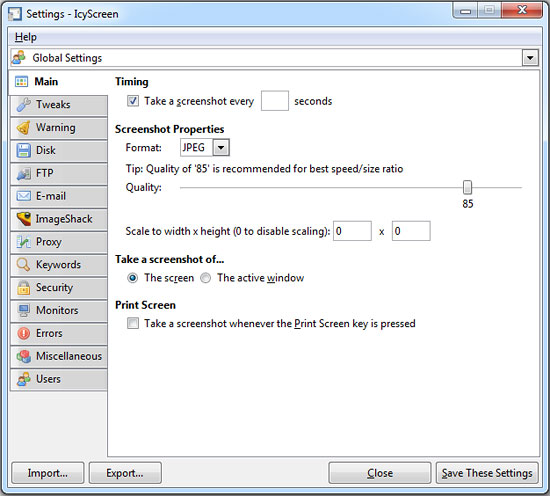Click the Errors red alert icon
Image resolution: width=550 pixels, height=496 pixels.
pos(24,333)
